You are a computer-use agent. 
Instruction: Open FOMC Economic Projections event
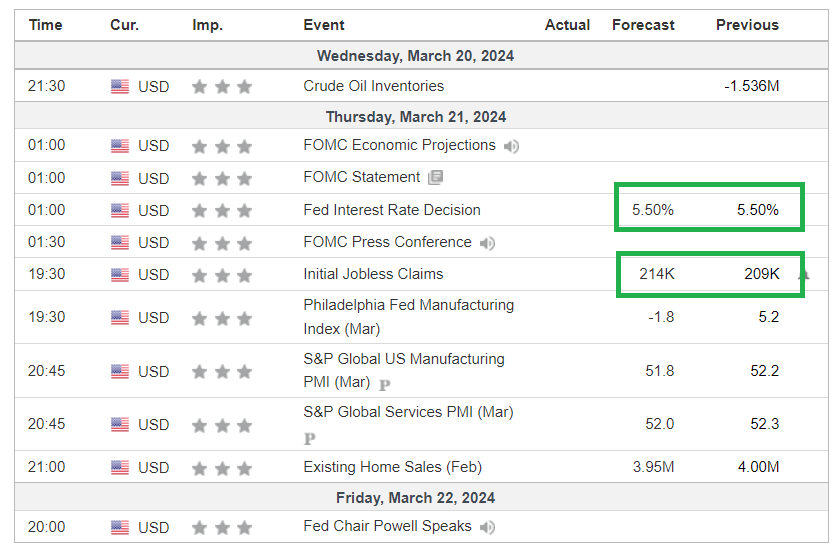click(x=399, y=145)
